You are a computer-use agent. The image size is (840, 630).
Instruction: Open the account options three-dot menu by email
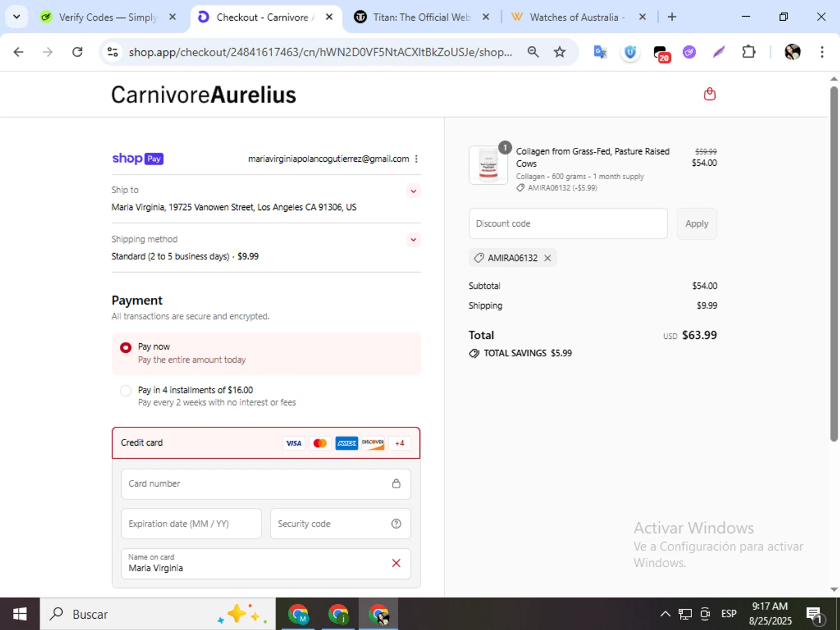pyautogui.click(x=416, y=159)
